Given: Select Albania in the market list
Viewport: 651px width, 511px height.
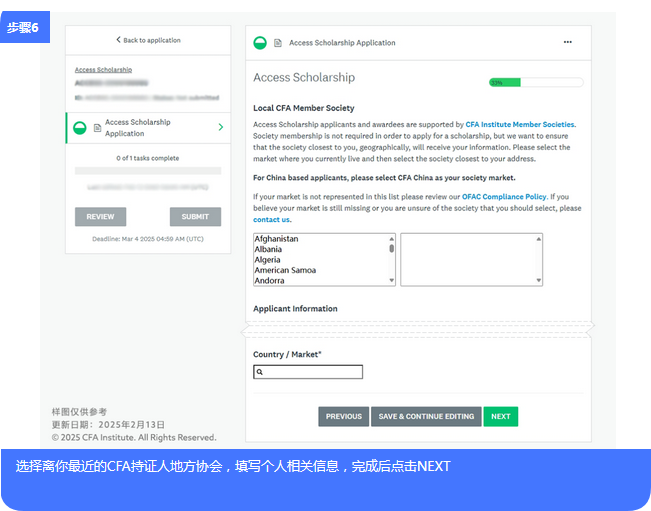Looking at the screenshot, I should [x=268, y=249].
